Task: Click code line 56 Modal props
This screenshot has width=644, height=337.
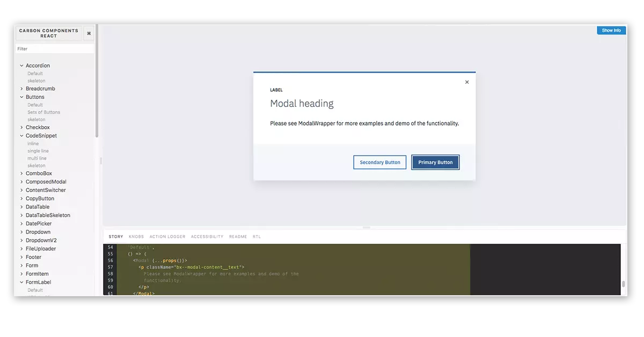Action: pyautogui.click(x=160, y=260)
